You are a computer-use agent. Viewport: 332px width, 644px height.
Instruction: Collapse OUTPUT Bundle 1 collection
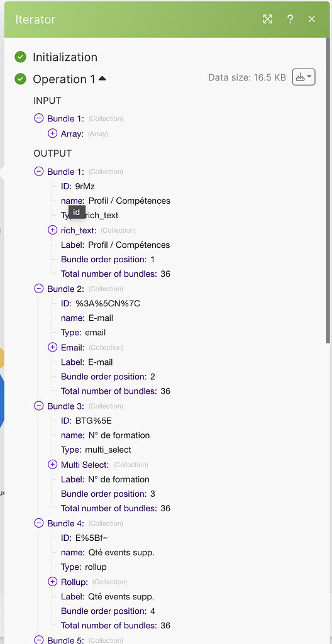click(38, 171)
